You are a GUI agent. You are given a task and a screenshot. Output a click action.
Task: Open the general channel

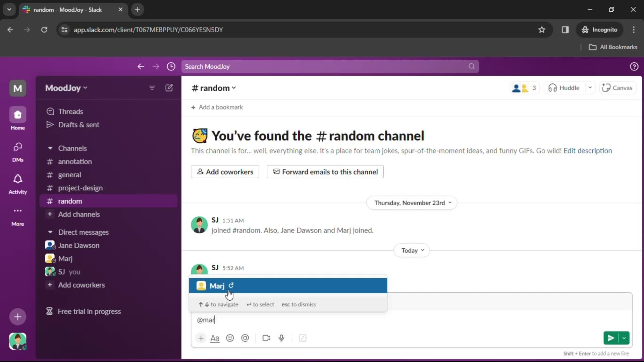pos(108,175)
